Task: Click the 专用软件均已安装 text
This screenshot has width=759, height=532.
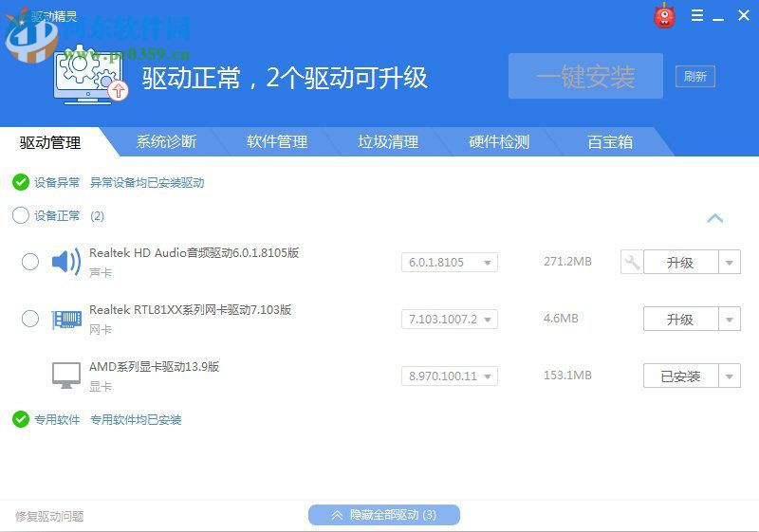Action: pyautogui.click(x=136, y=419)
